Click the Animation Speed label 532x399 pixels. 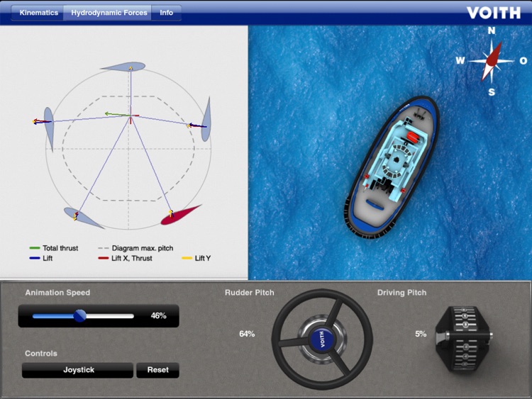point(57,293)
